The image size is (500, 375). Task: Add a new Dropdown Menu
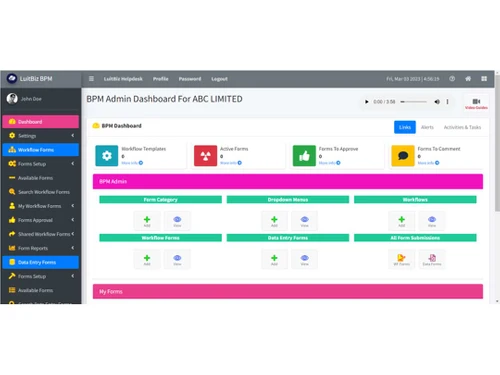tap(274, 221)
